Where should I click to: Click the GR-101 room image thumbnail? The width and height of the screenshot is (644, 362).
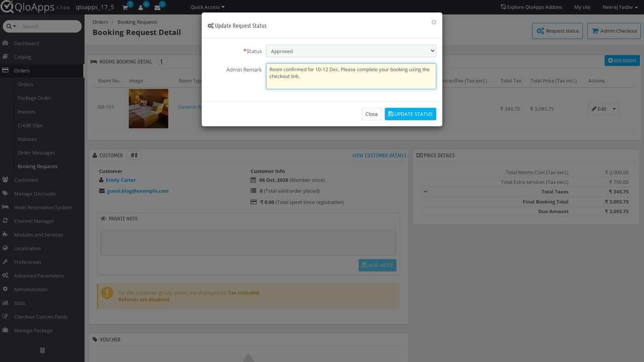149,108
